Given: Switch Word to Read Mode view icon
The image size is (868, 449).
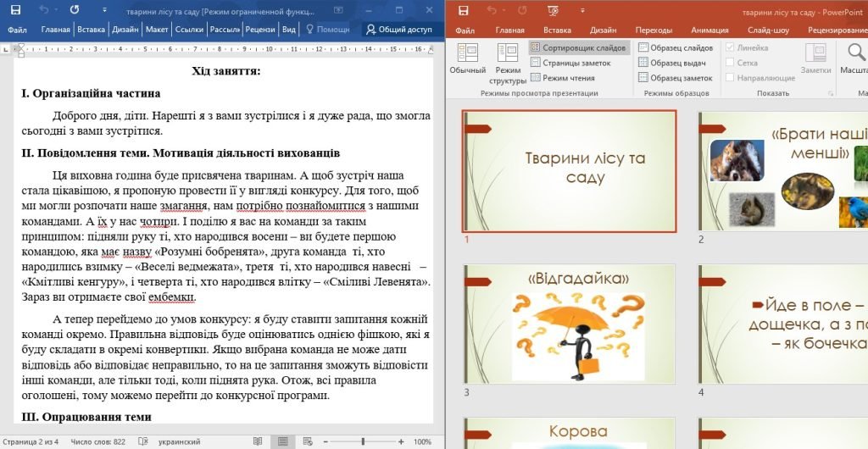Looking at the screenshot, I should point(258,442).
